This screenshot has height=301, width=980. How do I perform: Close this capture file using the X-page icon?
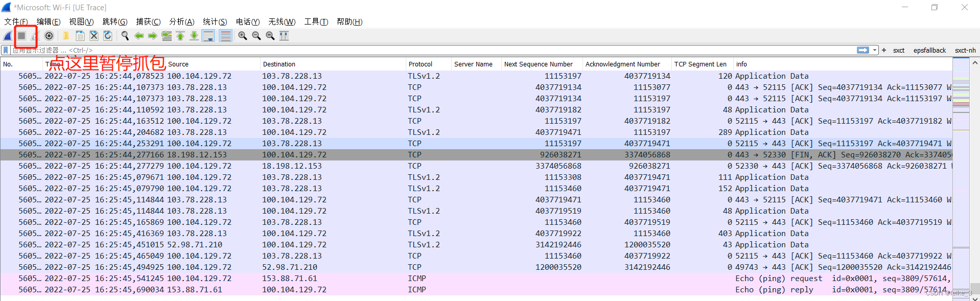pos(94,36)
